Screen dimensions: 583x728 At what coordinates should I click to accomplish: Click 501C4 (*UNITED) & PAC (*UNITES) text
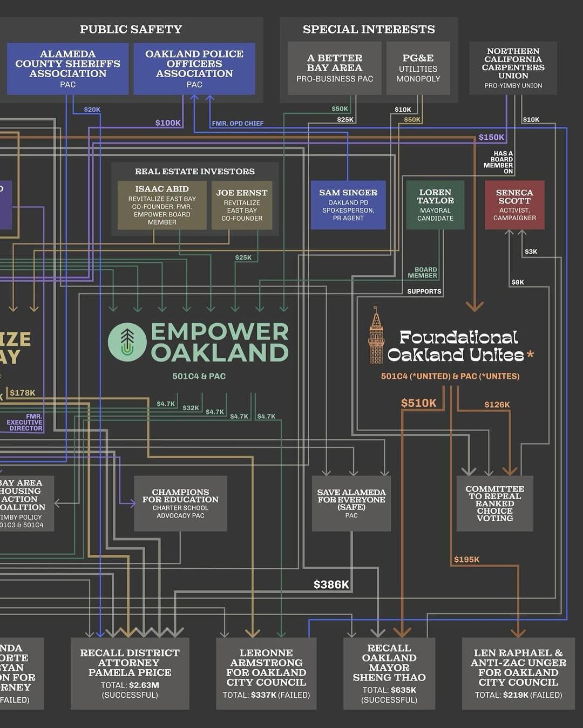pos(450,376)
